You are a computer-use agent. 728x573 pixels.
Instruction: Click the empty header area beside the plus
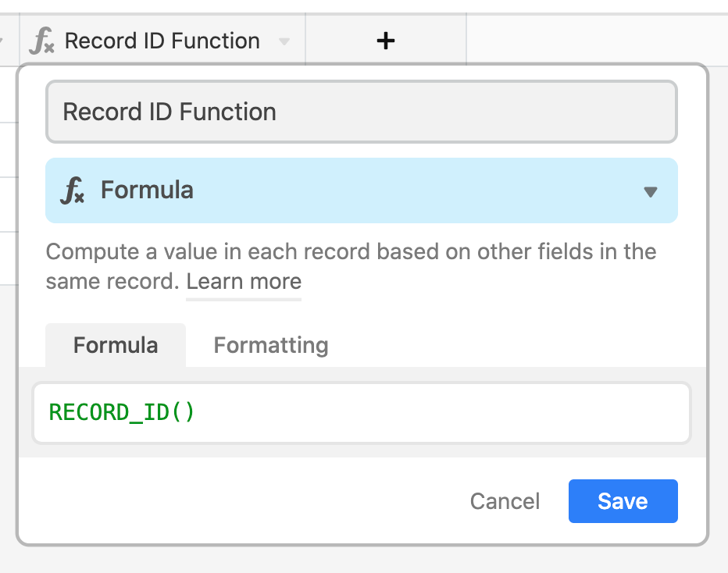(x=597, y=41)
